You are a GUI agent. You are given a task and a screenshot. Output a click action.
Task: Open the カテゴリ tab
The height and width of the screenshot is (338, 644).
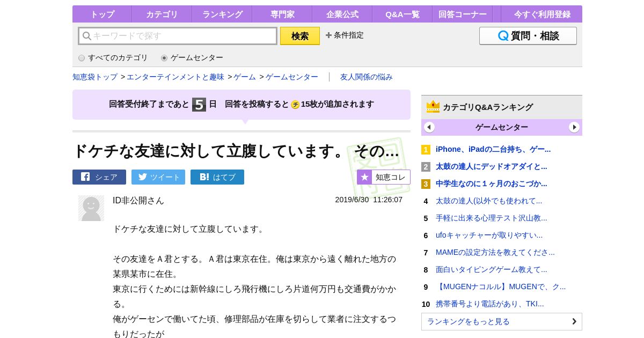(162, 14)
